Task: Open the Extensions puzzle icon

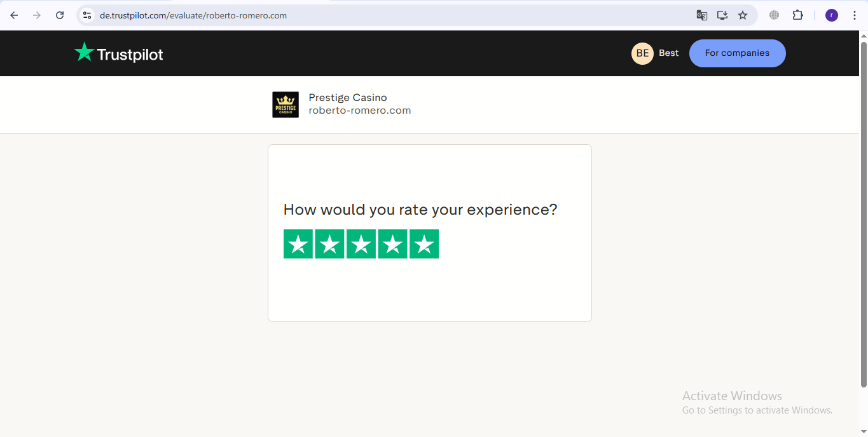Action: pos(797,15)
